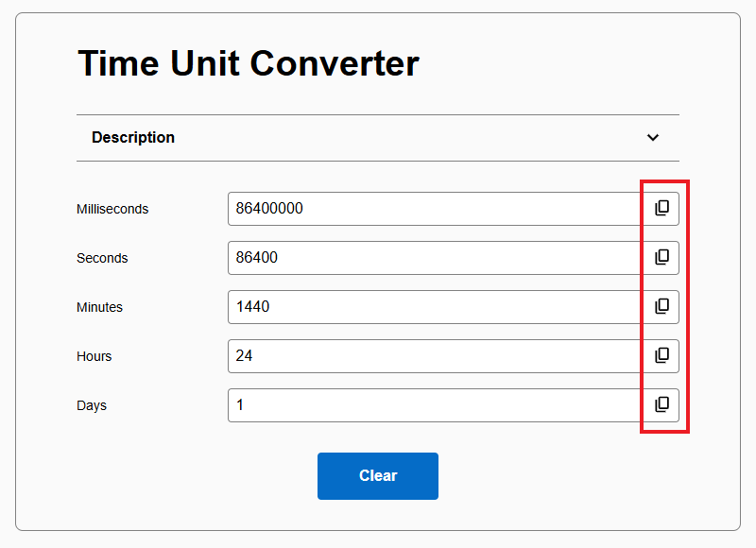756x548 pixels.
Task: Click the Milliseconds field label
Action: coord(112,209)
